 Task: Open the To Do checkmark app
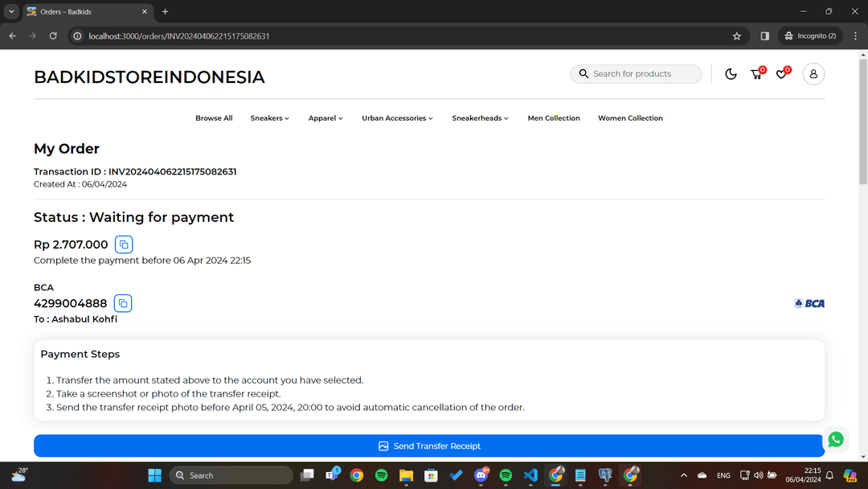point(457,475)
